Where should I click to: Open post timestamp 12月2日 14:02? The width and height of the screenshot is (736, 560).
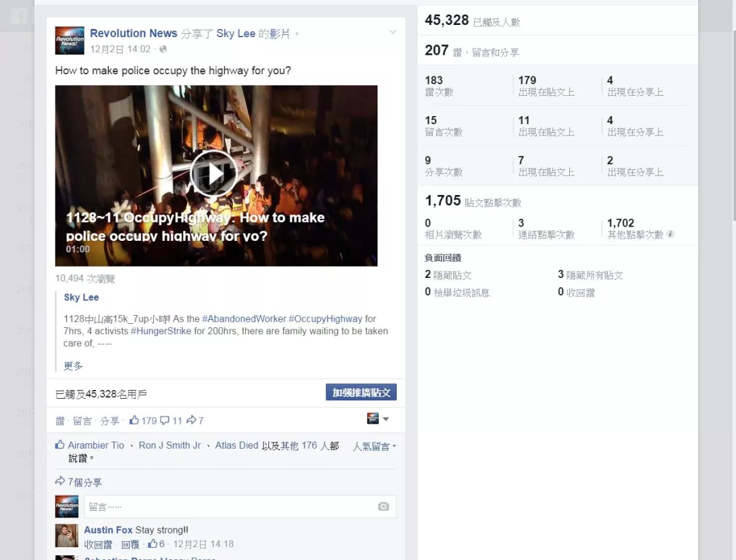click(120, 49)
